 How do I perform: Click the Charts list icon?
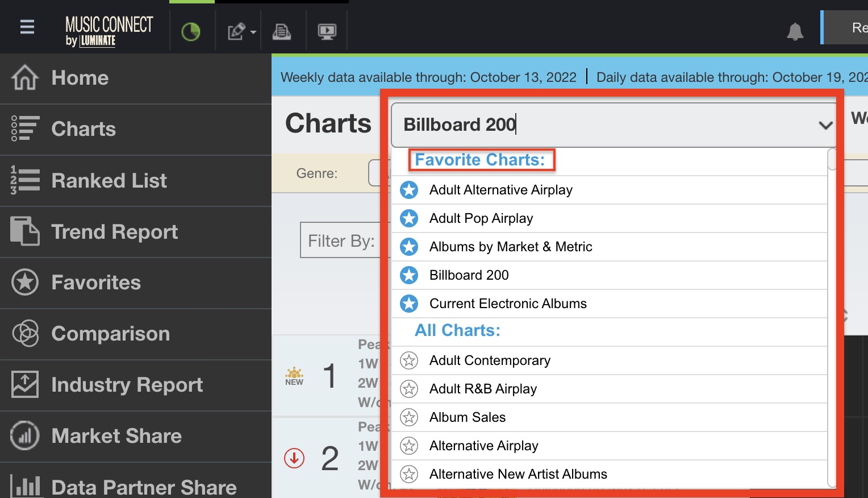(x=25, y=128)
